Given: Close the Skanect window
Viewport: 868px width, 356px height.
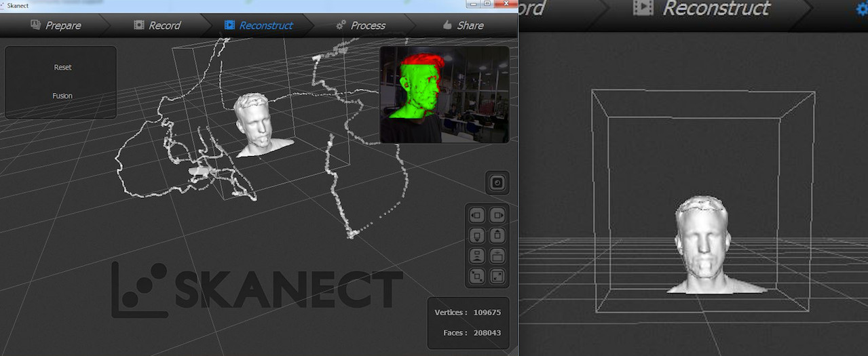Looking at the screenshot, I should [505, 4].
